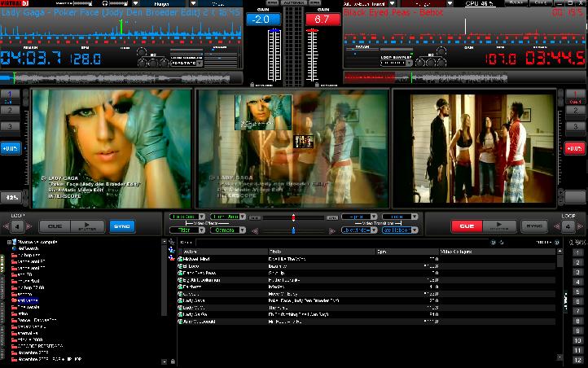Start play/stutter on the right deck
Screen dimensions: 588x368
coord(499,226)
